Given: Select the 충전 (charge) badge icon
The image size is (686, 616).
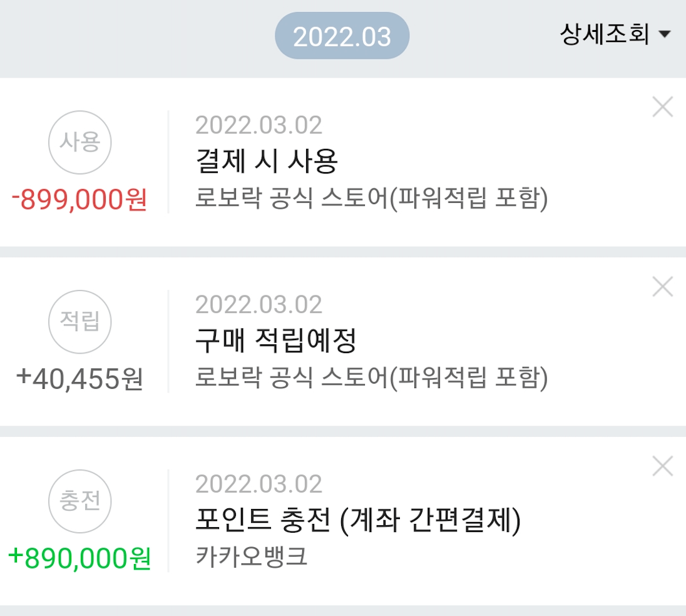Looking at the screenshot, I should tap(79, 501).
